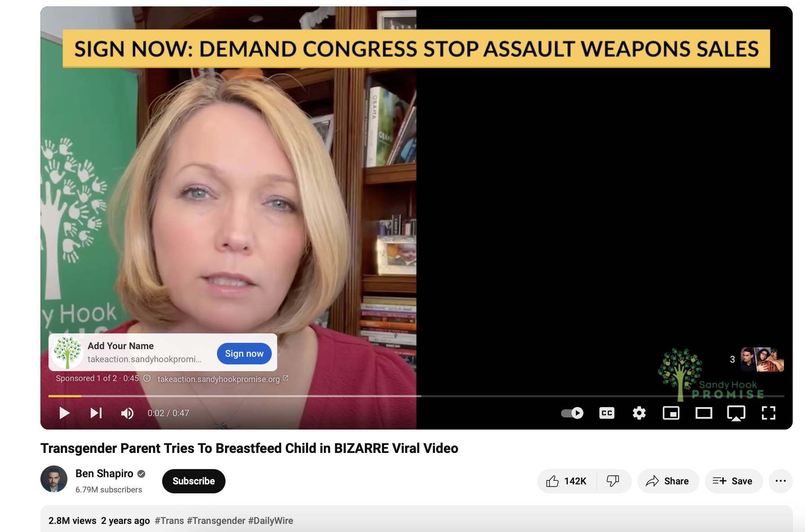The image size is (805, 532).
Task: Play the paused video
Action: 64,413
